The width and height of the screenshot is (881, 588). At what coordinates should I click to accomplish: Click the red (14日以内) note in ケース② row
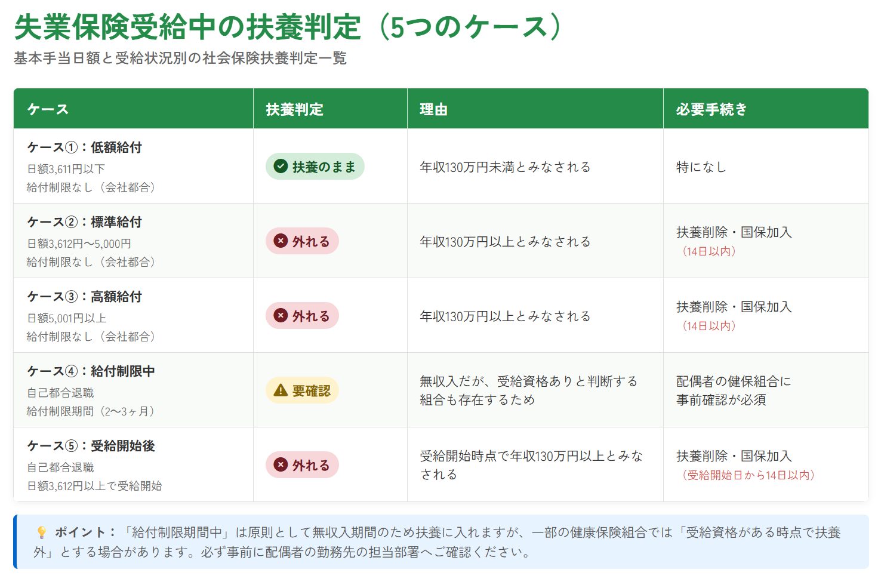click(709, 251)
